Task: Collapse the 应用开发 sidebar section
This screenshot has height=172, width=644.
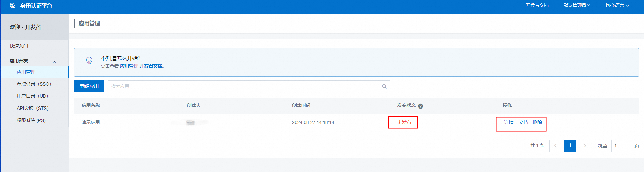Action: click(54, 62)
